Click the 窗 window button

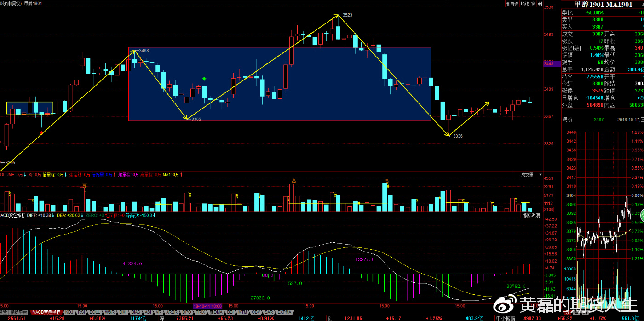pos(533,4)
